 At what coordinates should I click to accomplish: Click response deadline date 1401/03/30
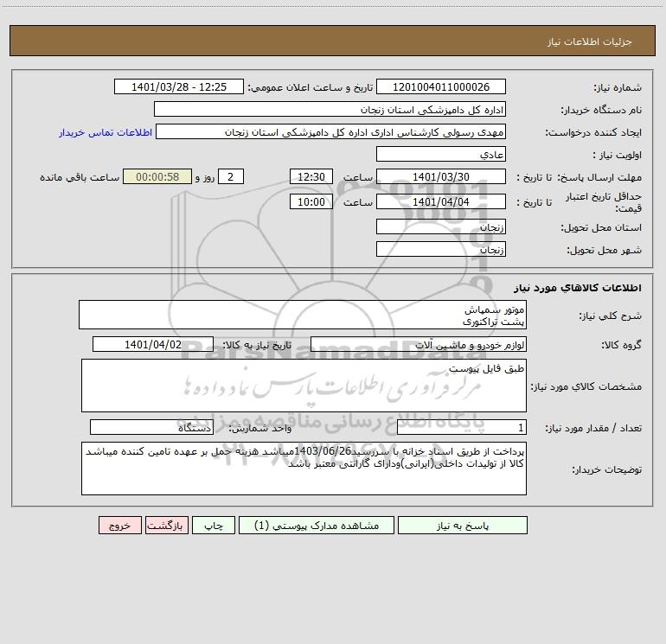tap(441, 176)
